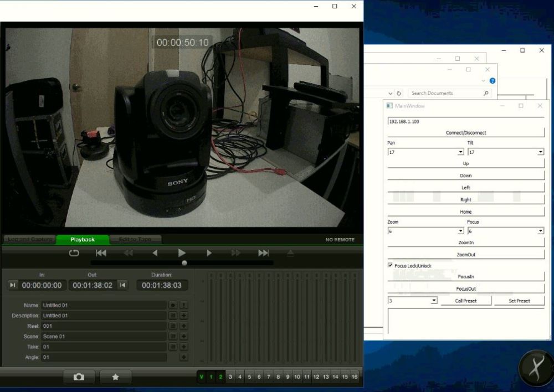Click the dimmed icon before Description plus
554x392 pixels.
coord(173,316)
